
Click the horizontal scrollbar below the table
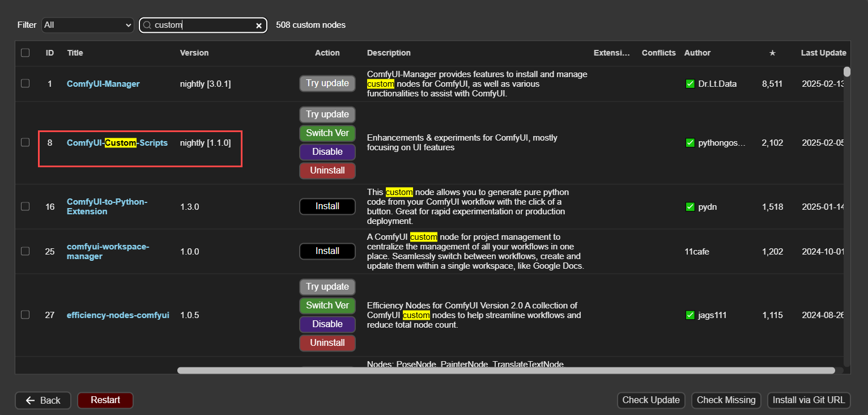coord(505,370)
